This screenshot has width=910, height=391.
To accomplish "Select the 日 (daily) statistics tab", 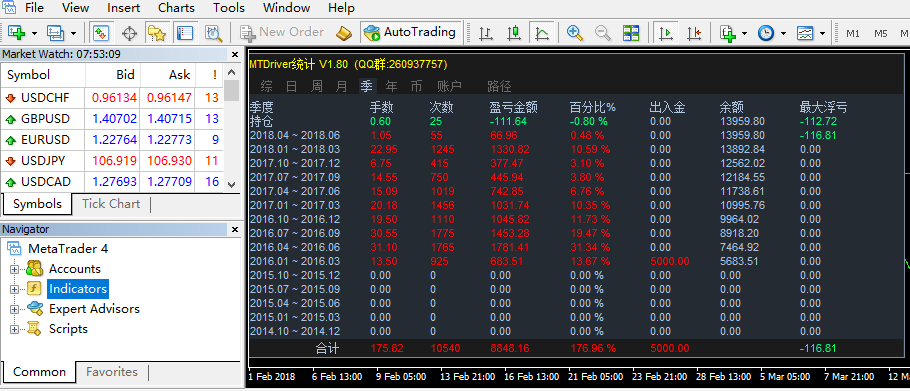I will [x=291, y=86].
